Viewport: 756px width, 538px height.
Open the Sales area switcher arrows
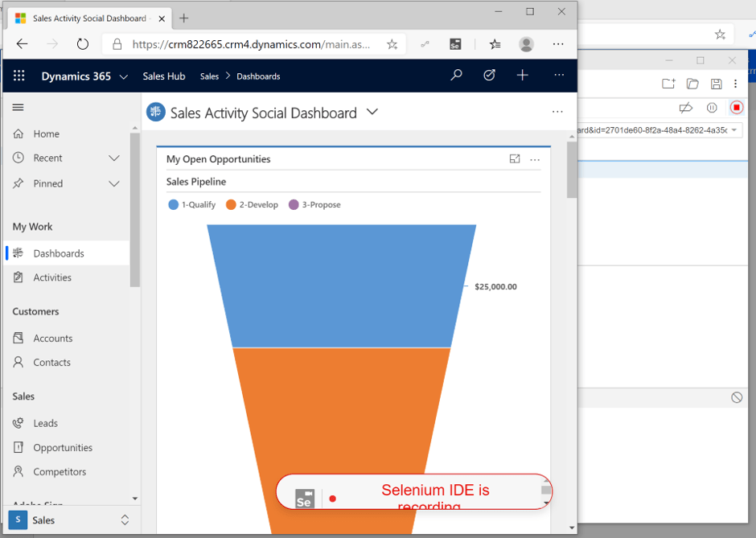pos(125,520)
